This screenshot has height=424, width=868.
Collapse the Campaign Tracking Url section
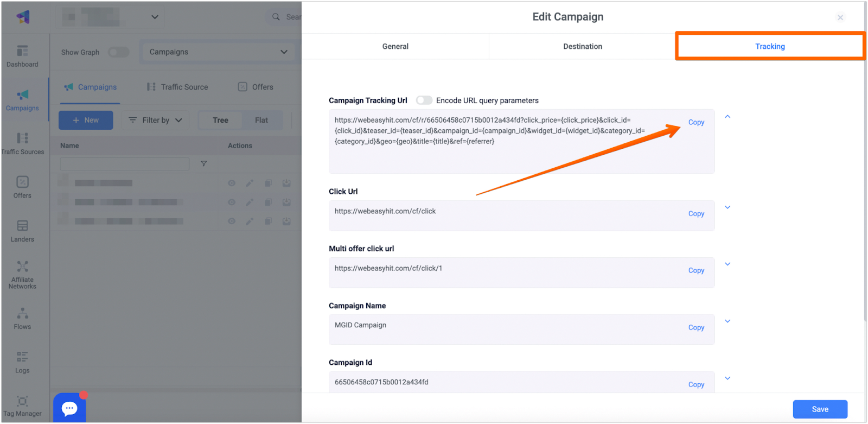point(727,117)
